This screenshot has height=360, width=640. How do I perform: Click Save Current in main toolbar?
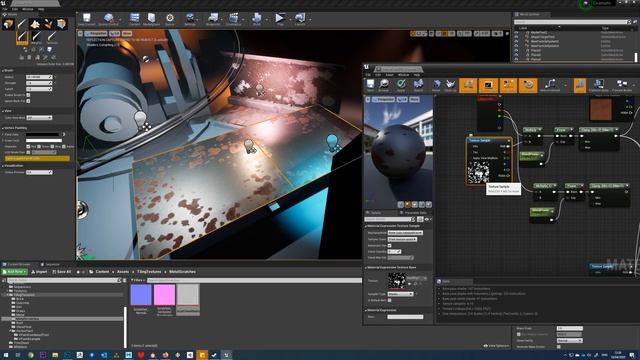(87, 19)
